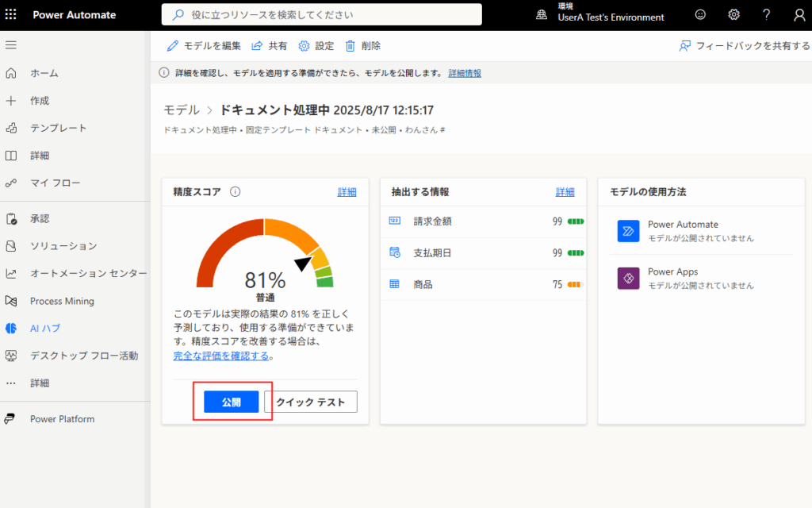Select the 商品 field text
812x508 pixels.
423,285
